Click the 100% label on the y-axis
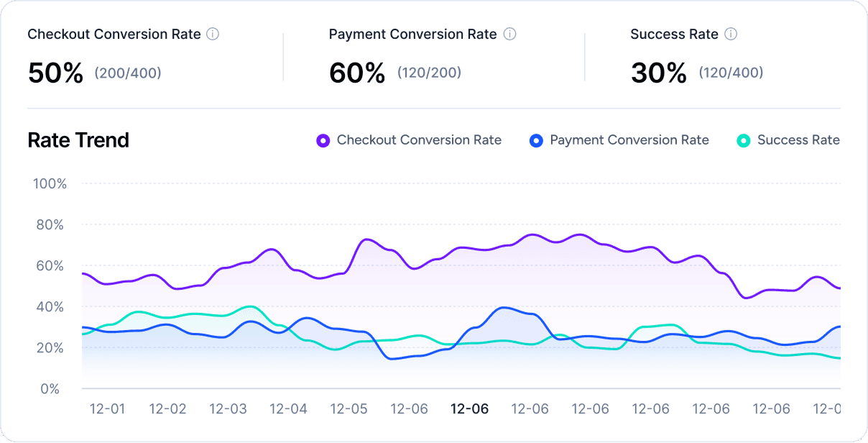This screenshot has width=868, height=443. [x=50, y=184]
